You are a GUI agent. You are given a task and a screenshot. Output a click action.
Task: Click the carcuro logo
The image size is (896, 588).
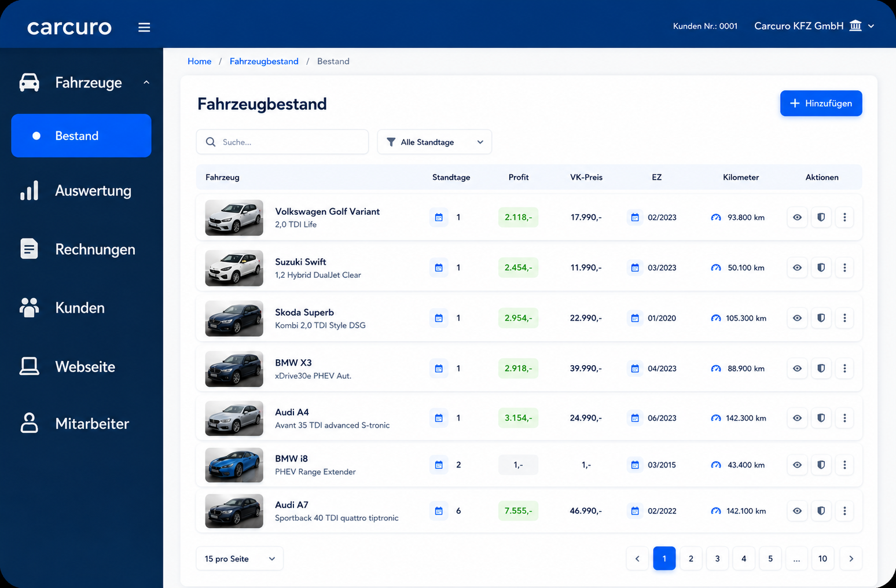pyautogui.click(x=69, y=27)
